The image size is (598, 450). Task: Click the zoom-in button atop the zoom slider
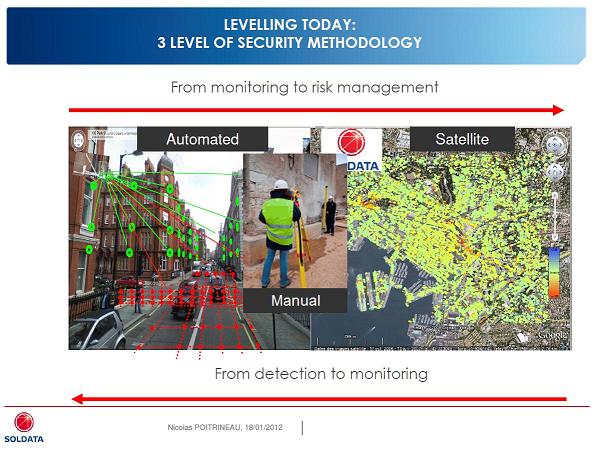555,195
